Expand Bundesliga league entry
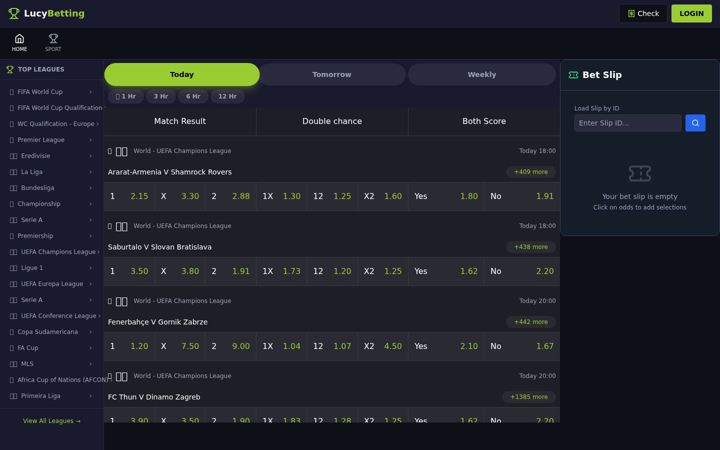720x450 pixels. pyautogui.click(x=51, y=188)
